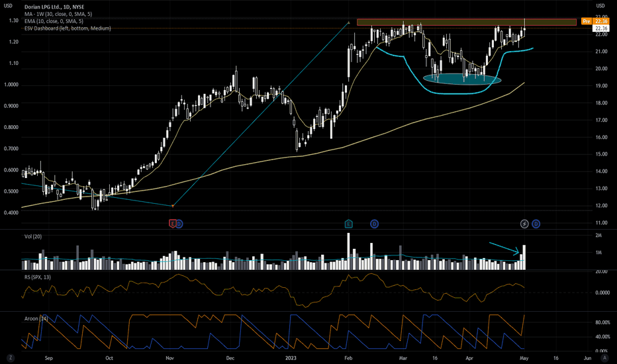Click the Apr label on time axis
The image size is (617, 364).
click(x=469, y=358)
